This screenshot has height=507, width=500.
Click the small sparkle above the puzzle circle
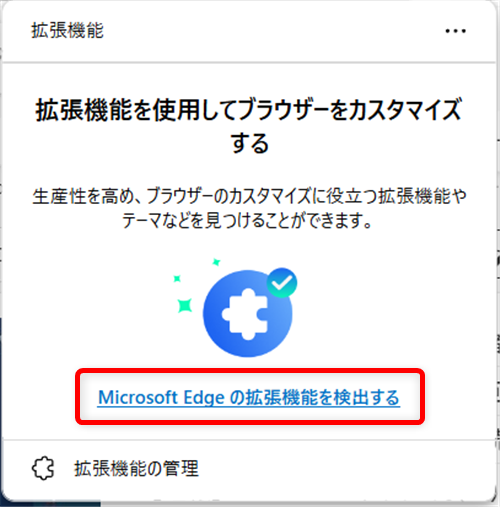(216, 262)
